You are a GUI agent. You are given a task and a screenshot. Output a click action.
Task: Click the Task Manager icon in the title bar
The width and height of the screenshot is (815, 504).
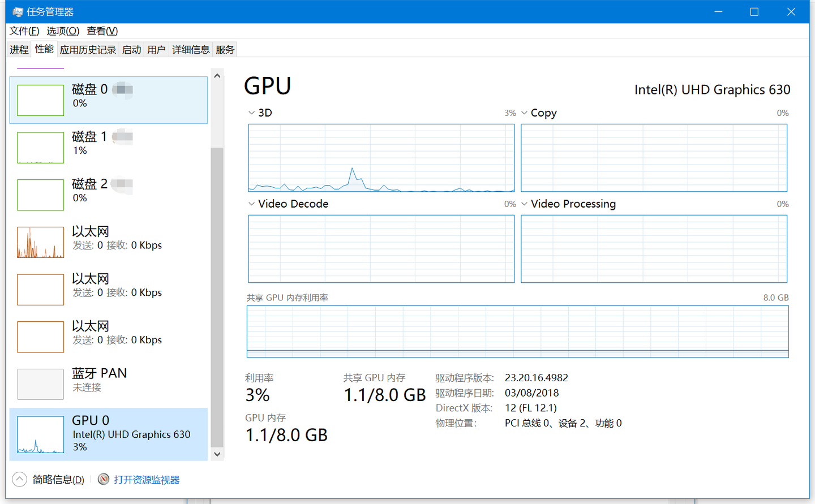pyautogui.click(x=18, y=12)
